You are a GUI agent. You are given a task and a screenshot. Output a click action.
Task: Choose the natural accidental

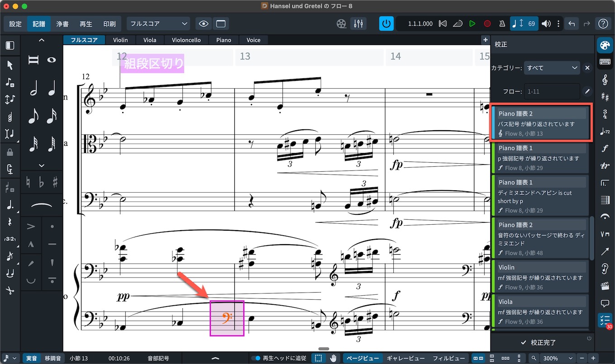point(28,183)
